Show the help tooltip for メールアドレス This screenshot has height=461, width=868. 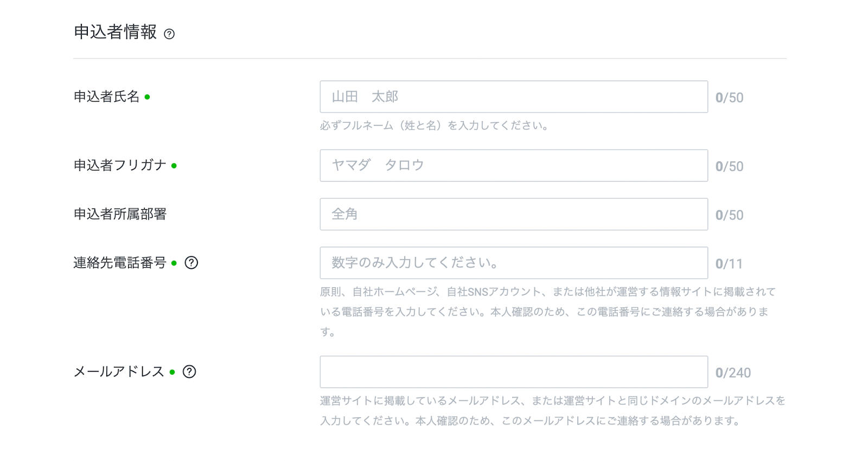point(189,372)
